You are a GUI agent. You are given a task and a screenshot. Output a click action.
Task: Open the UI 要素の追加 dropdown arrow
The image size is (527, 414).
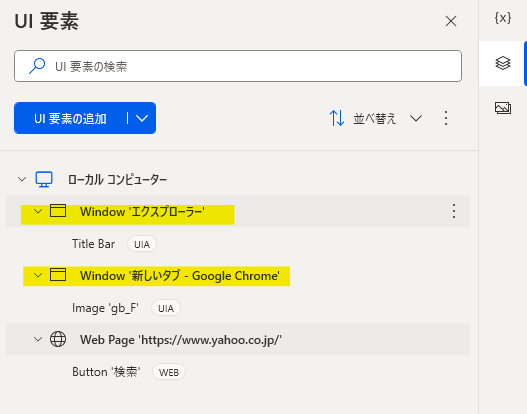pos(142,118)
